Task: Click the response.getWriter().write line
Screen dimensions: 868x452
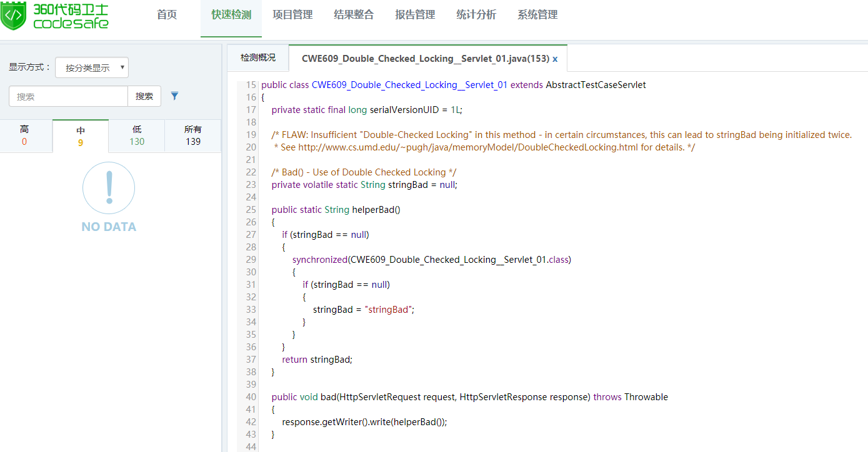Action: pos(365,422)
